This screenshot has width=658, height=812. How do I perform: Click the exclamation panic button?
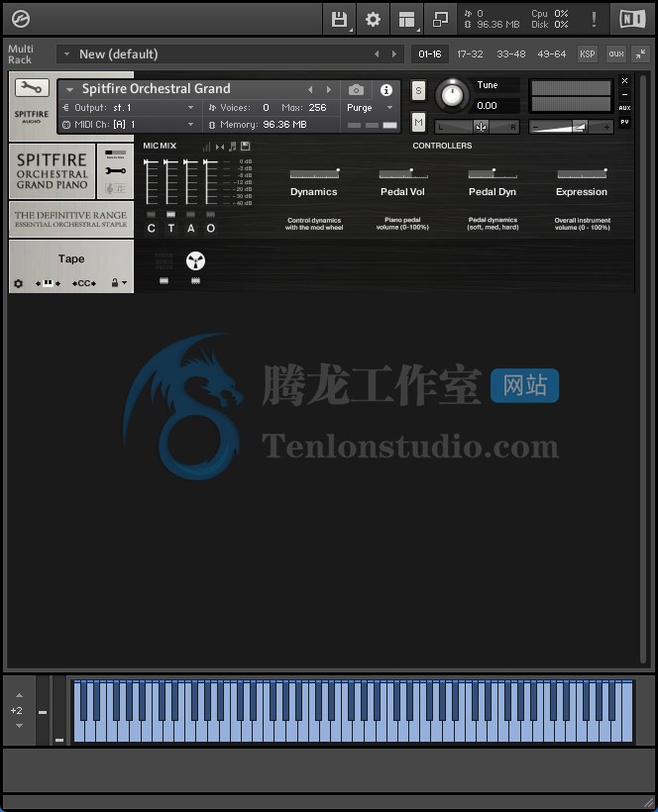(594, 19)
